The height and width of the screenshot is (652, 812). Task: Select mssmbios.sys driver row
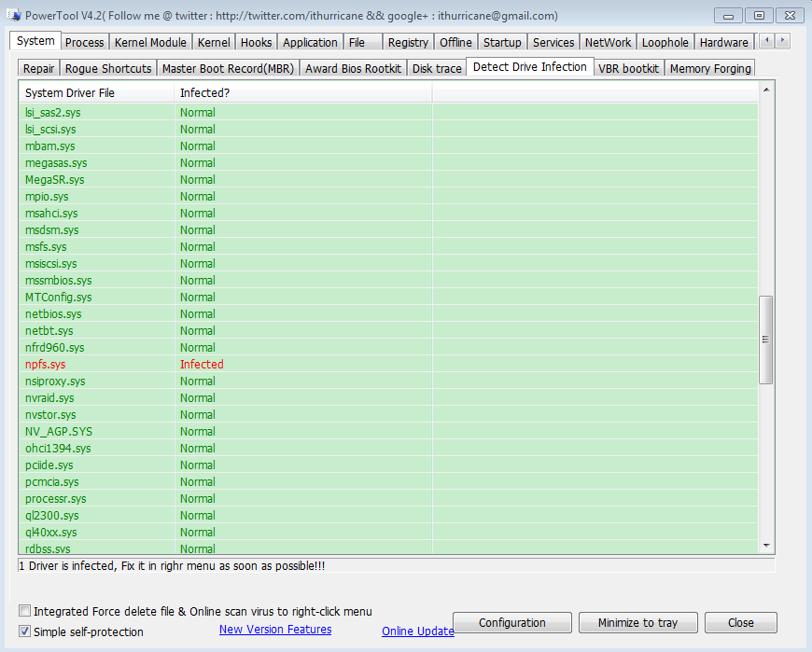pos(388,281)
